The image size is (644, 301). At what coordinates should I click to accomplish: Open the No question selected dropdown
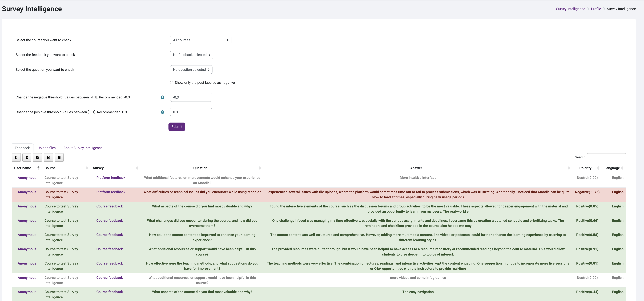pos(191,70)
